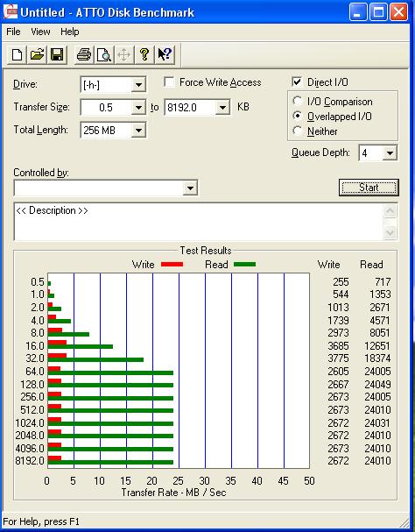Viewport: 415px width, 532px height.
Task: Enable the Force Write Access checkbox
Action: [x=169, y=82]
